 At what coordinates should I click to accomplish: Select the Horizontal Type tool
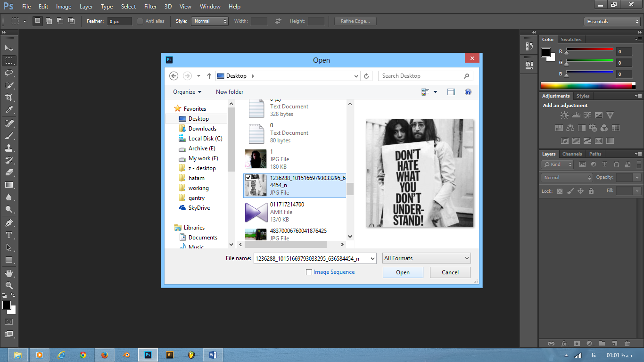click(x=9, y=235)
